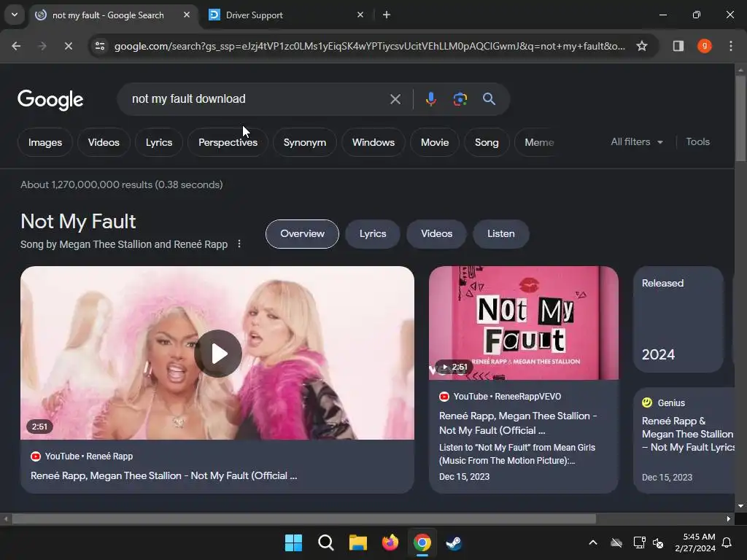
Task: Select the Overview knowledge panel tab
Action: (302, 234)
